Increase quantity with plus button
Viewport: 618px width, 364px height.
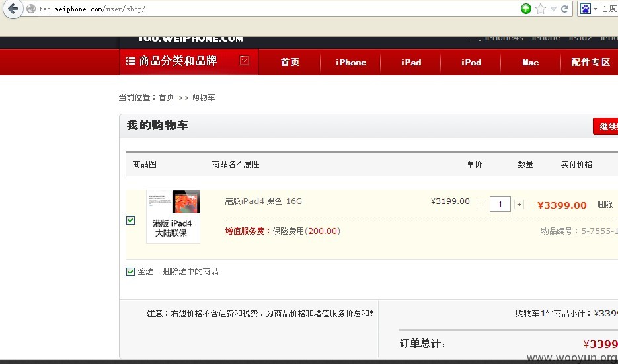(x=519, y=204)
